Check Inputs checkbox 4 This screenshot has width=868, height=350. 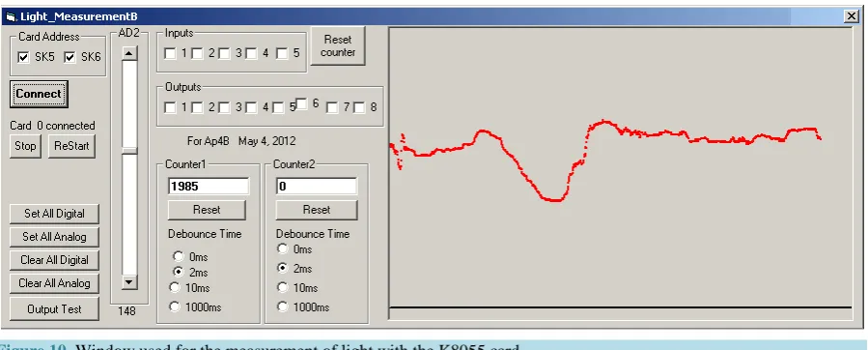[251, 54]
